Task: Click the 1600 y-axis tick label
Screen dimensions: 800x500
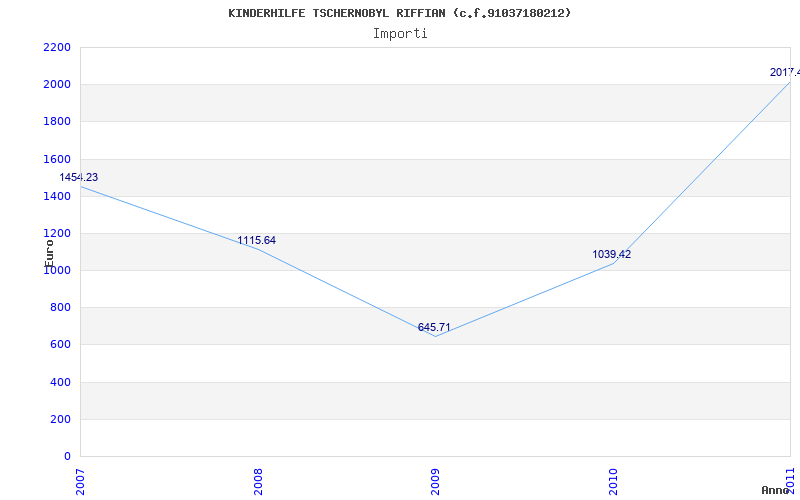Action: 57,159
